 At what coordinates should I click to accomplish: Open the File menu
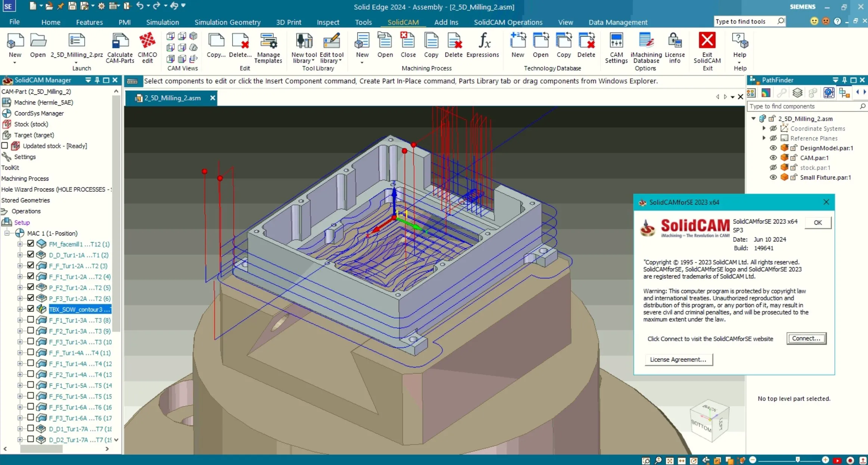(x=14, y=22)
